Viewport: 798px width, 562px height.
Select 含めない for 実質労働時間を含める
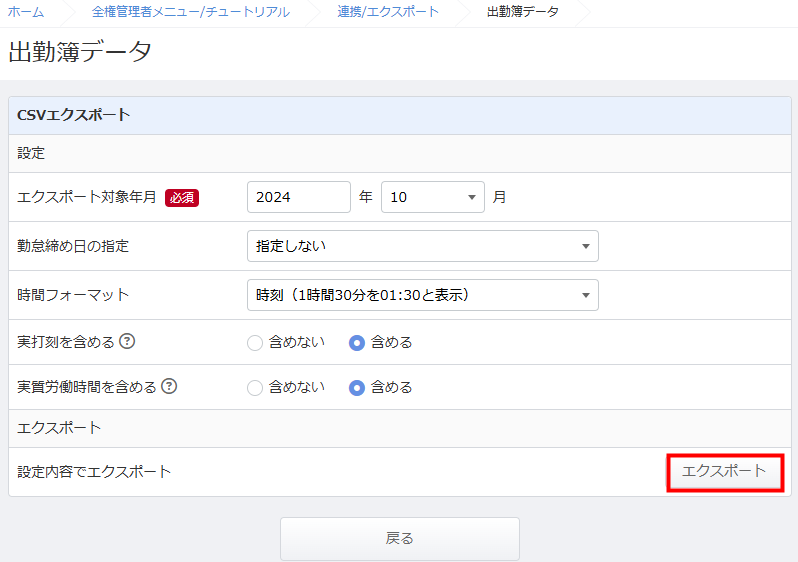(x=254, y=388)
